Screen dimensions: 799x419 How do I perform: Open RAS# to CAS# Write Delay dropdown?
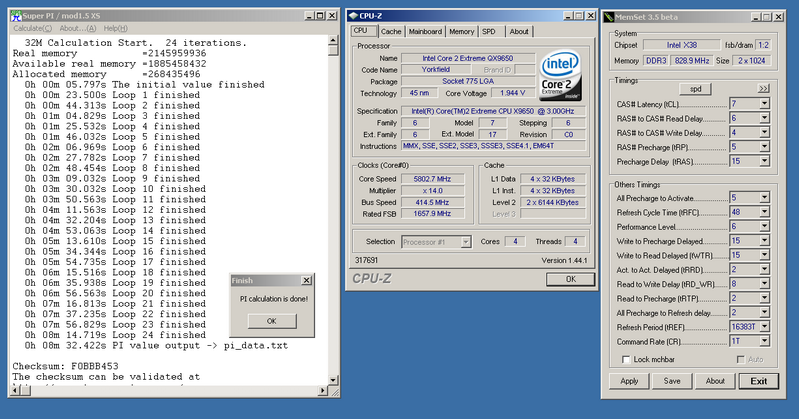764,133
